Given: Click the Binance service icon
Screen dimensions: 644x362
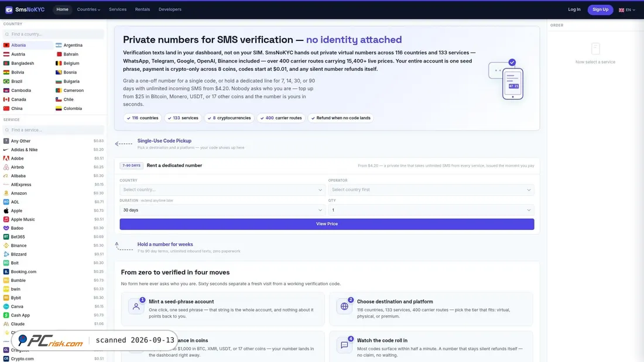Looking at the screenshot, I should click(6, 246).
